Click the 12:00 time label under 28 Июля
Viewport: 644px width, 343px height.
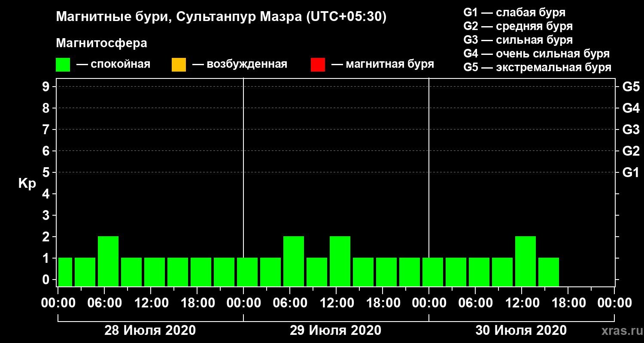coord(151,303)
